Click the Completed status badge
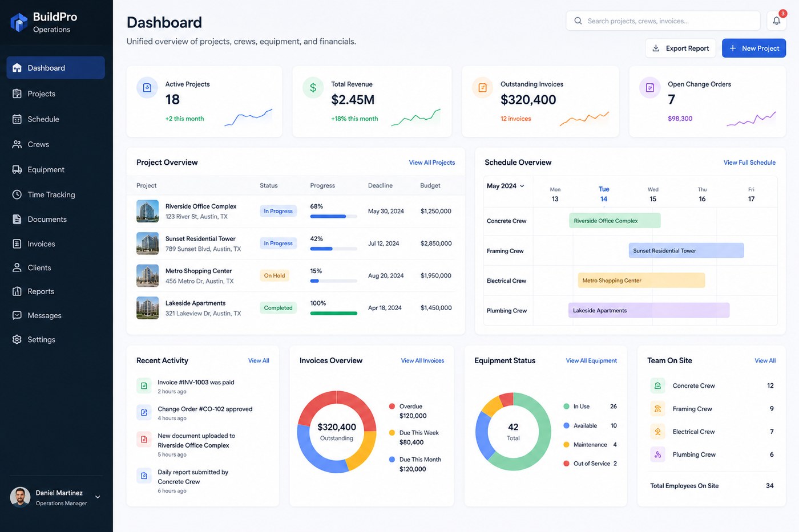799x532 pixels. point(278,308)
